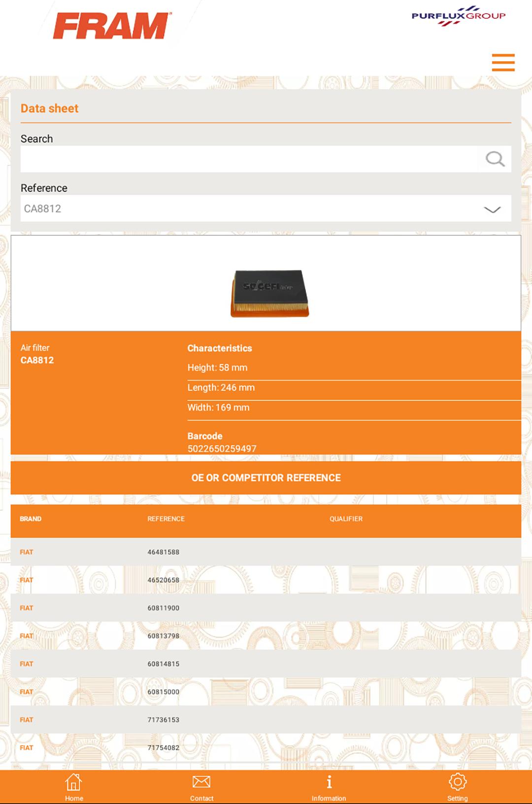The height and width of the screenshot is (804, 532).
Task: Click the FIAT brand in the 46481588 row
Action: point(27,552)
